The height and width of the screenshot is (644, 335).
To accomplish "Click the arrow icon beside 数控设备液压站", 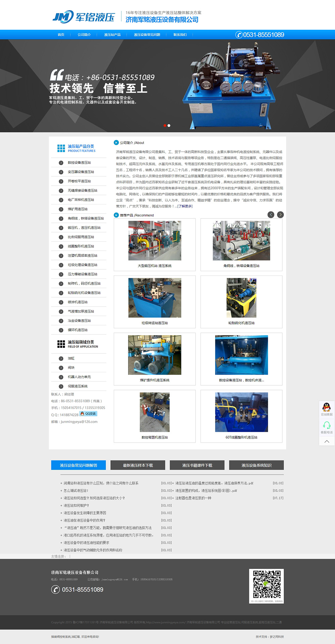I will (61, 163).
